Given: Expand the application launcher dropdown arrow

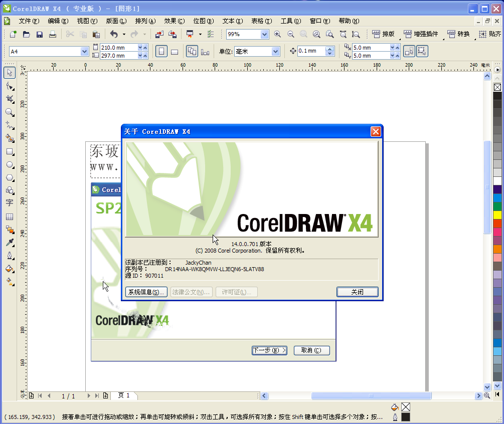Looking at the screenshot, I should [x=200, y=34].
